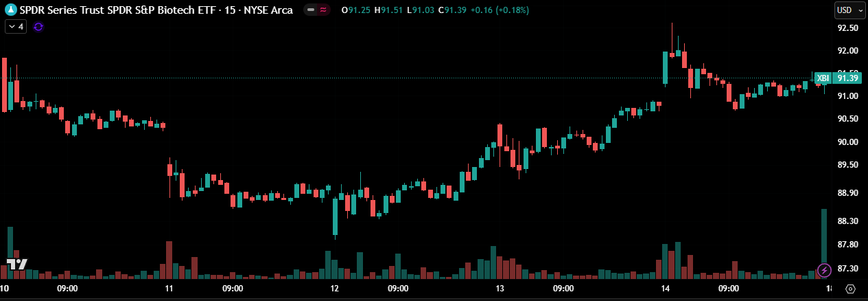Viewport: 868px width, 301px height.
Task: Click the purple lightning bolt icon
Action: point(825,271)
